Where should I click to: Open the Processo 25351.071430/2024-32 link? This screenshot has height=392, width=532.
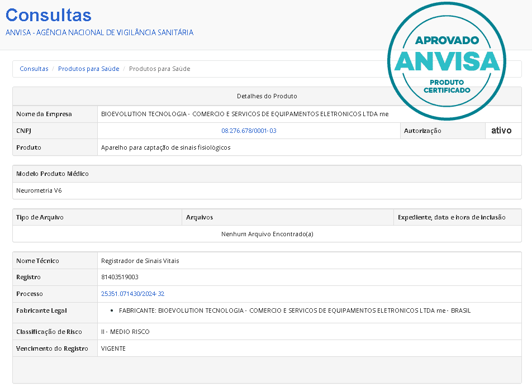coord(132,294)
